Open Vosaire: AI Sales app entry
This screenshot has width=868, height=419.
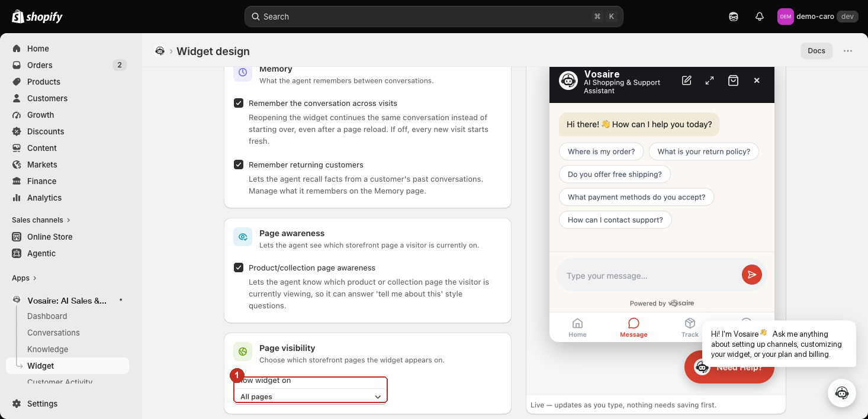tap(67, 300)
